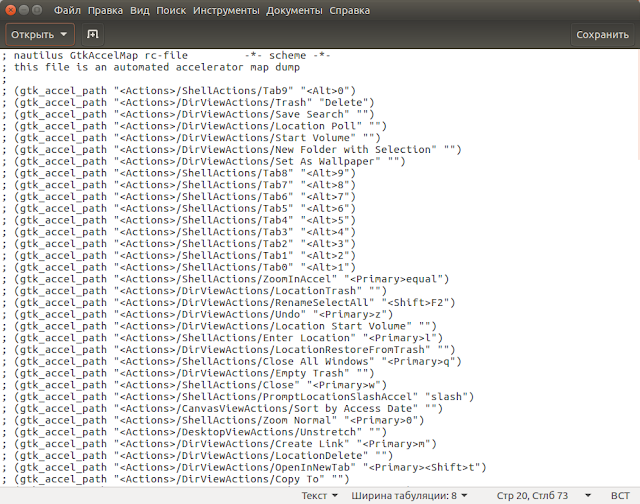Click the ShellActions/Close "<Primary>w" line

coord(194,385)
